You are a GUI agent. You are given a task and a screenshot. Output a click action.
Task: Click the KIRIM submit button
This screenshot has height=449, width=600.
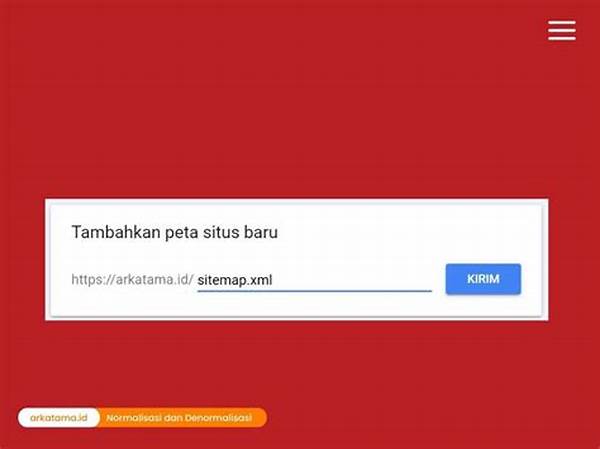483,279
